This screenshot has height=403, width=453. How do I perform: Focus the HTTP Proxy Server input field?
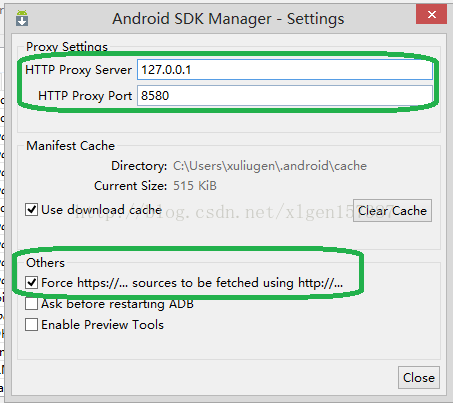click(x=285, y=70)
